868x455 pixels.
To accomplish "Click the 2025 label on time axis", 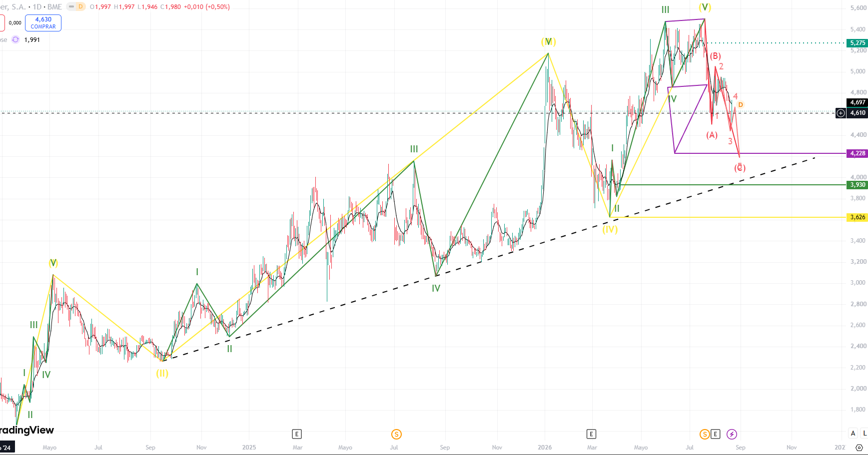I will click(x=249, y=448).
